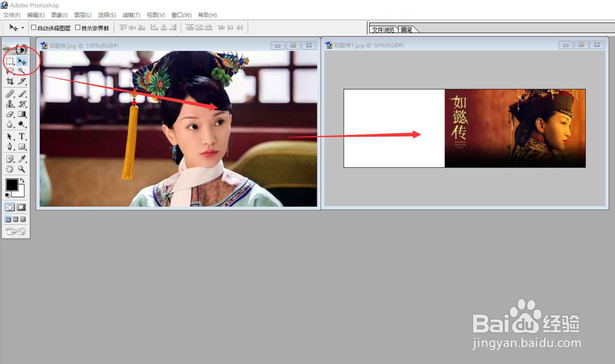
Task: Select the Healing Brush tool
Action: pyautogui.click(x=10, y=94)
